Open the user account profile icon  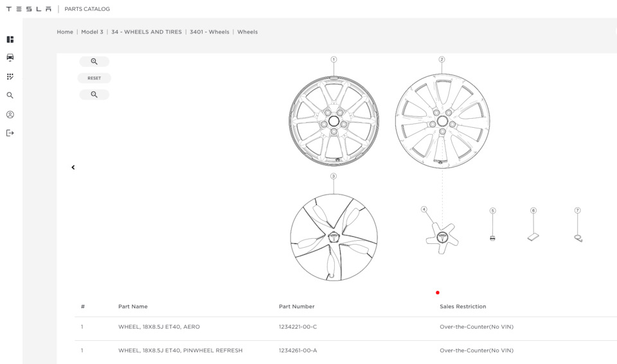[x=10, y=115]
